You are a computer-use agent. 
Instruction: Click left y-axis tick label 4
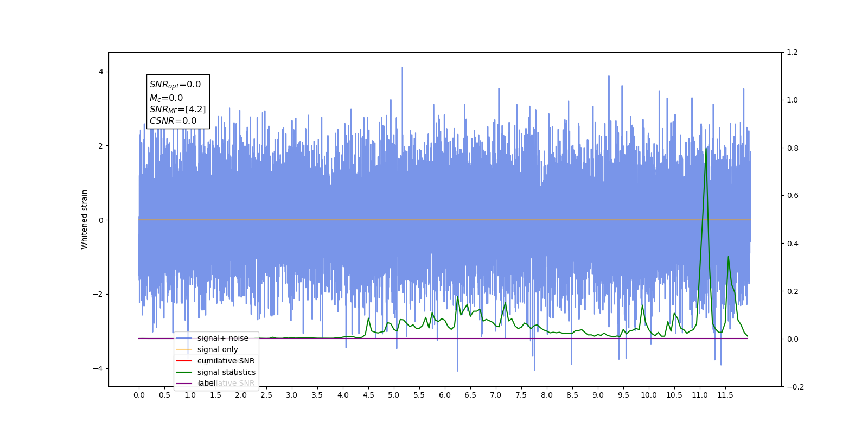pyautogui.click(x=101, y=72)
